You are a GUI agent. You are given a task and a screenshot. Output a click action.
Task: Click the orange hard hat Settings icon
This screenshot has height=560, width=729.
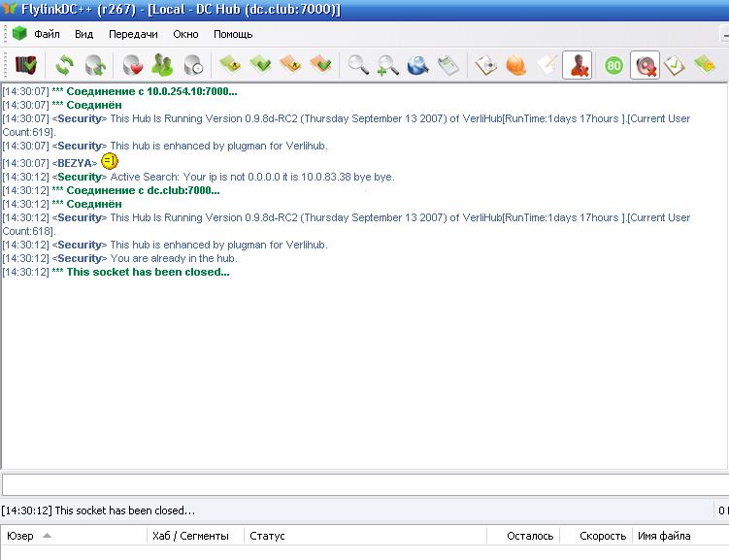click(x=516, y=65)
